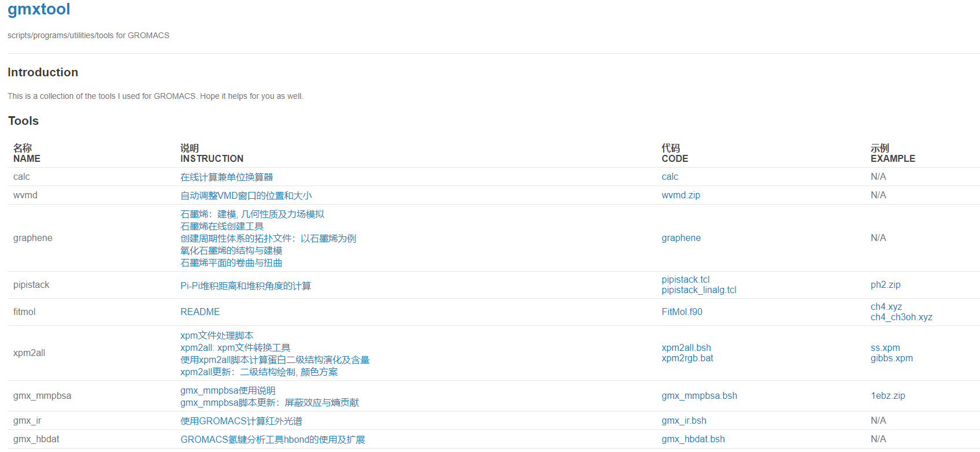Screen dimensions: 980x452
Task: Open pipistack.tcl code link
Action: [686, 280]
